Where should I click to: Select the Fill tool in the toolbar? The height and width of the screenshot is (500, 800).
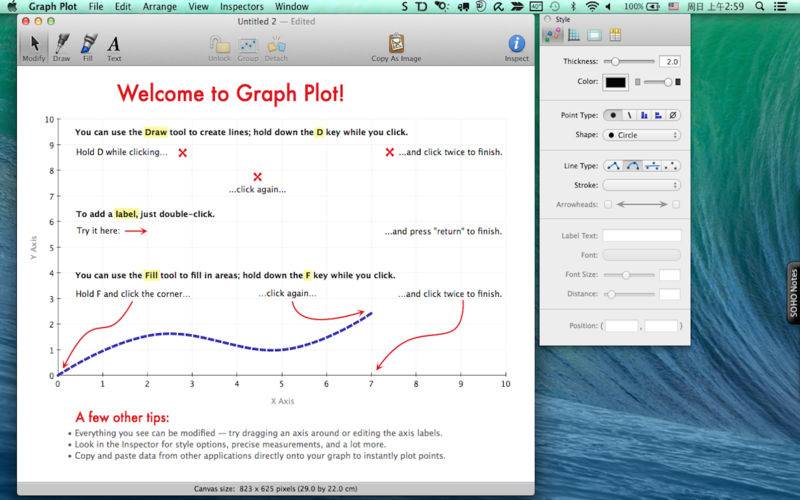[x=88, y=48]
